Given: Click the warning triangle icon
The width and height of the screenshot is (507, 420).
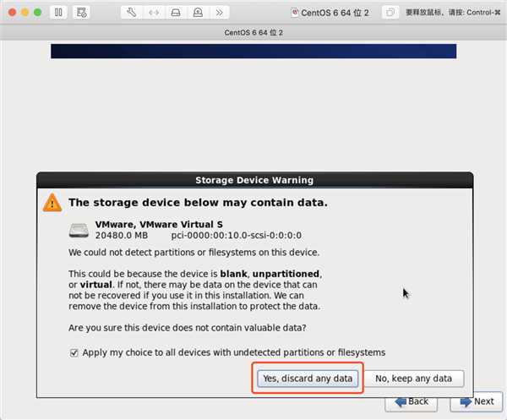Looking at the screenshot, I should (52, 203).
